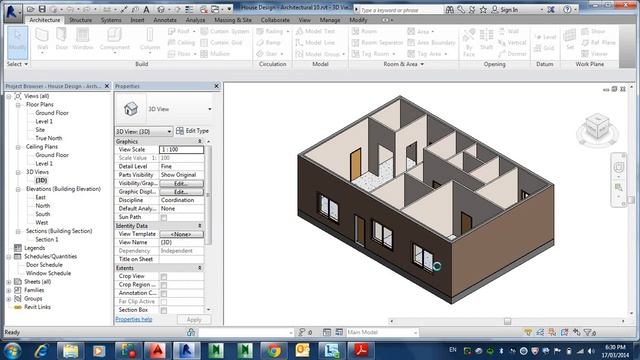Select the Door tool
The height and width of the screenshot is (360, 640).
[62, 40]
